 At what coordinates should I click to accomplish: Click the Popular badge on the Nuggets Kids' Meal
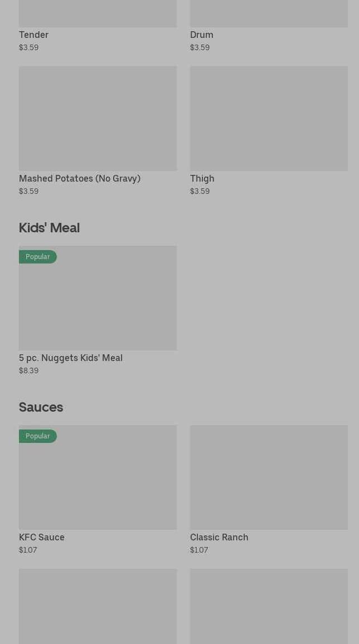pyautogui.click(x=37, y=257)
